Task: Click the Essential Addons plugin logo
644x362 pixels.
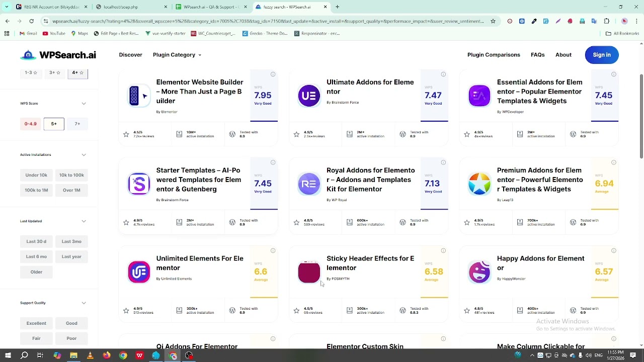Action: point(479,96)
